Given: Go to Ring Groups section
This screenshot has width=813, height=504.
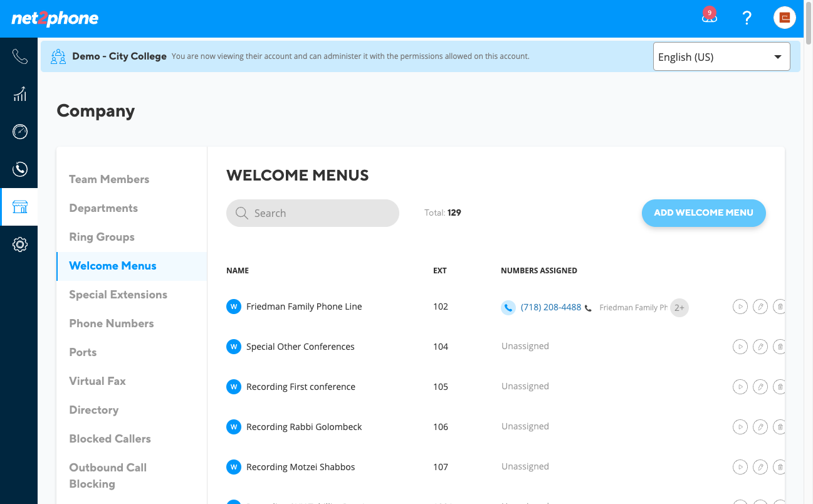Looking at the screenshot, I should pyautogui.click(x=102, y=237).
